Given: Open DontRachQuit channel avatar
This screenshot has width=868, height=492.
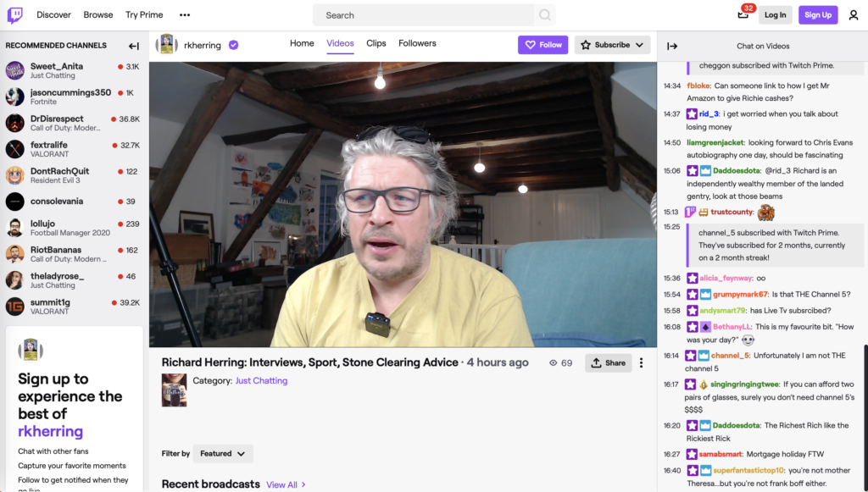Looking at the screenshot, I should click(x=15, y=175).
